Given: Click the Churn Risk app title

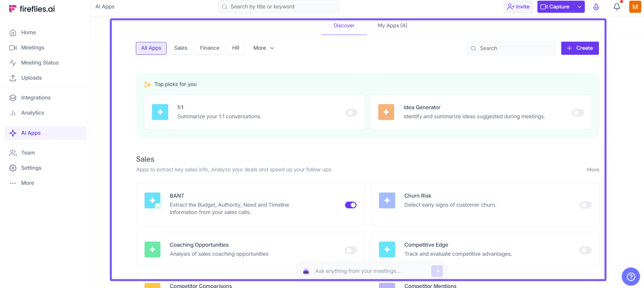Looking at the screenshot, I should [418, 196].
